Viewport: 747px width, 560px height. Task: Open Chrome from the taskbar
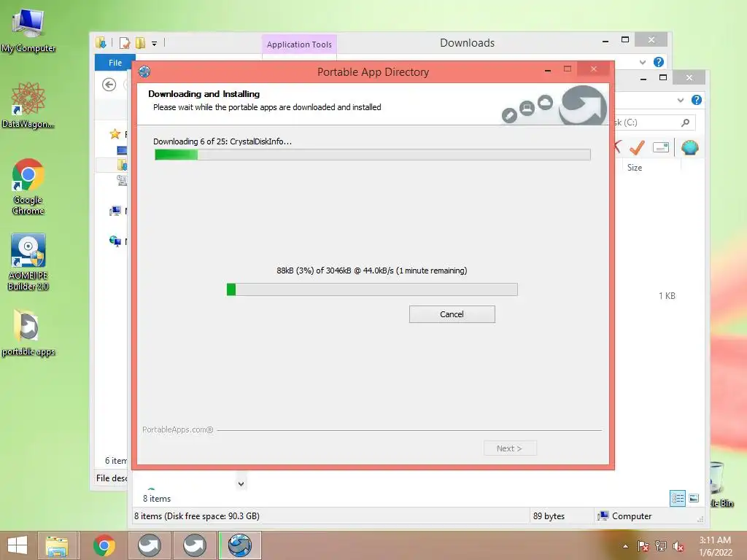(x=104, y=545)
